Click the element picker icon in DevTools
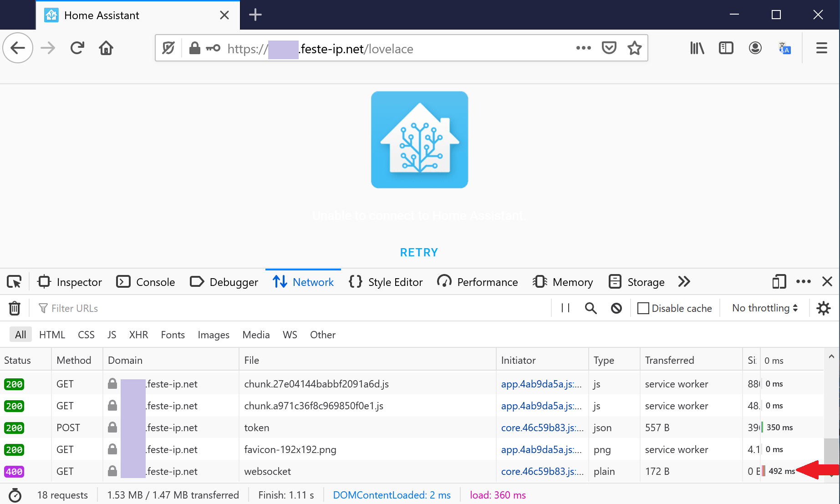This screenshot has width=840, height=504. [14, 282]
